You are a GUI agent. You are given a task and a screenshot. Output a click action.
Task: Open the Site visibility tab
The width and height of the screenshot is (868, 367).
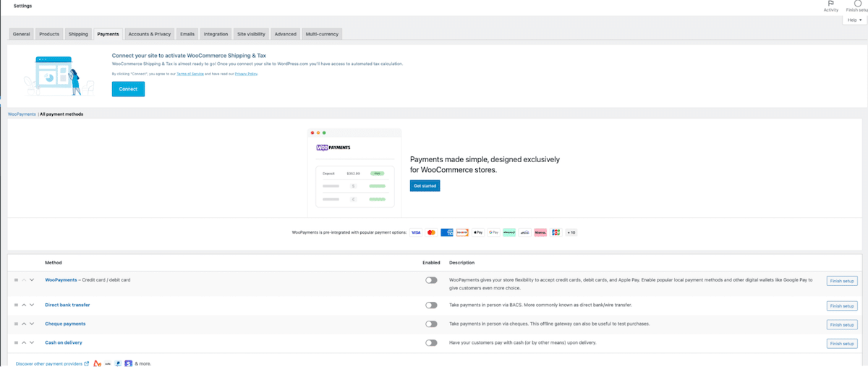point(251,34)
